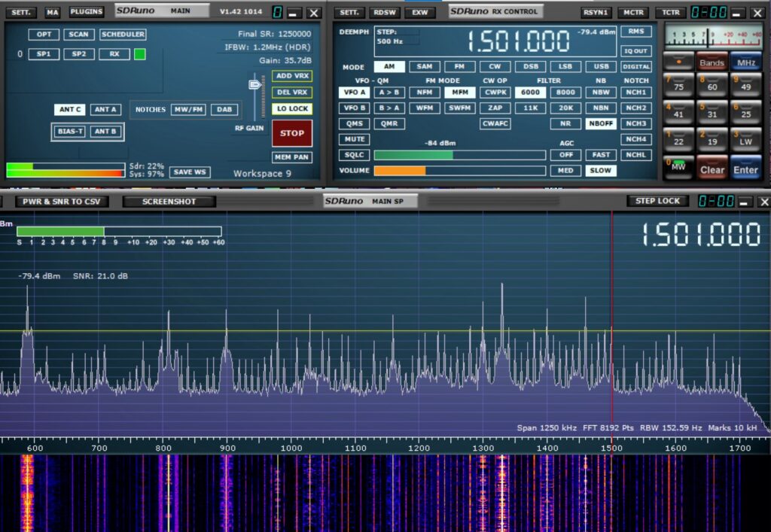Viewport: 771px width, 532px height.
Task: Activate NCH4 notch filter
Action: [x=636, y=139]
